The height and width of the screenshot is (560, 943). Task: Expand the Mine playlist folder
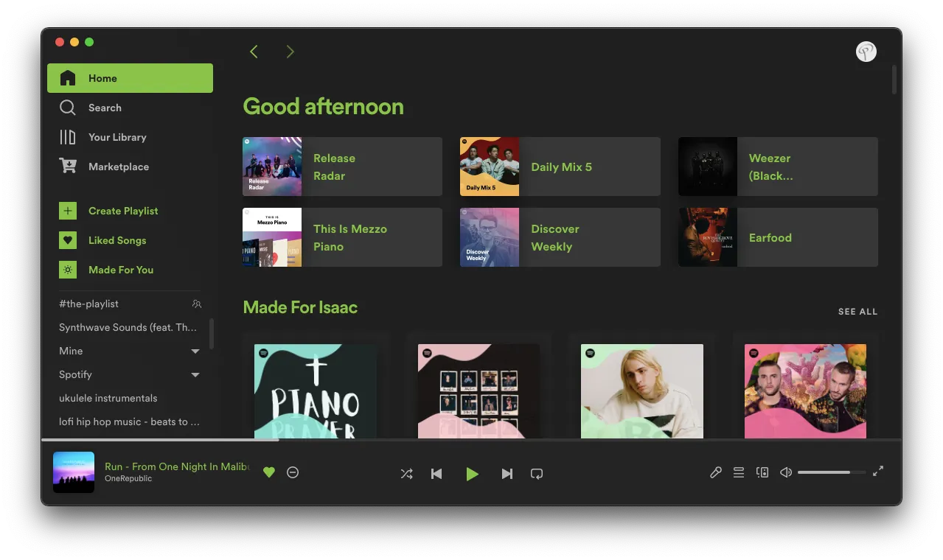tap(195, 351)
